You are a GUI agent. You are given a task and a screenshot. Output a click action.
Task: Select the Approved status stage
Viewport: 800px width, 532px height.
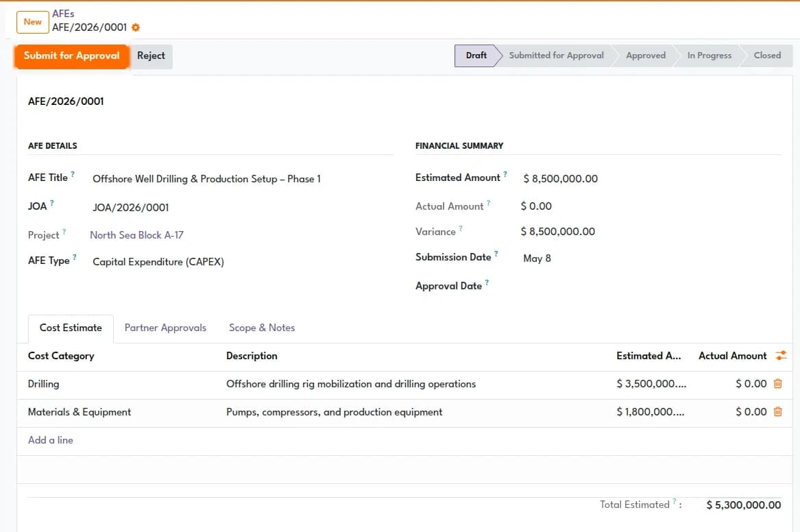click(645, 56)
